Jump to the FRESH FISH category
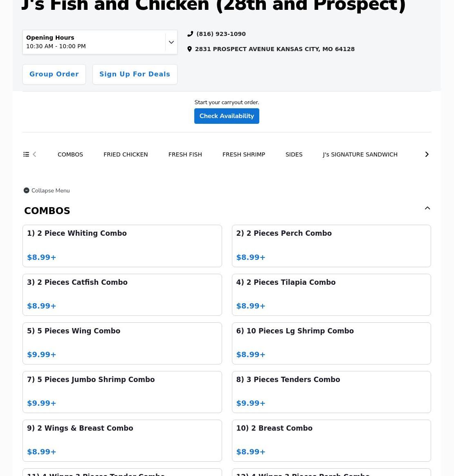454x476 pixels. [x=185, y=154]
